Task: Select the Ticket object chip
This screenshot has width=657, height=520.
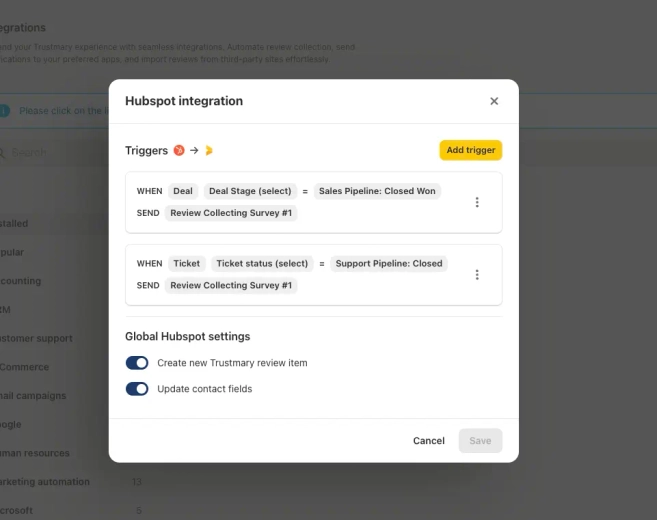Action: click(x=187, y=264)
